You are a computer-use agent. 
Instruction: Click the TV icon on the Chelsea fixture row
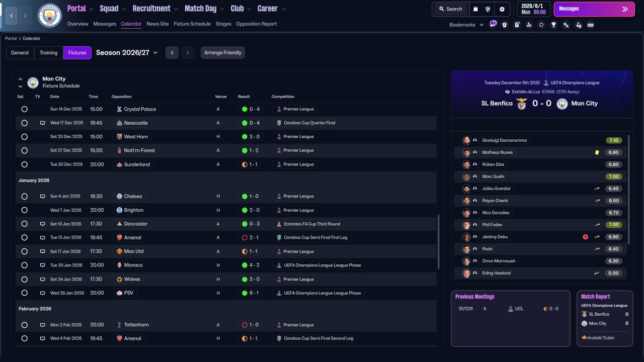coord(43,196)
